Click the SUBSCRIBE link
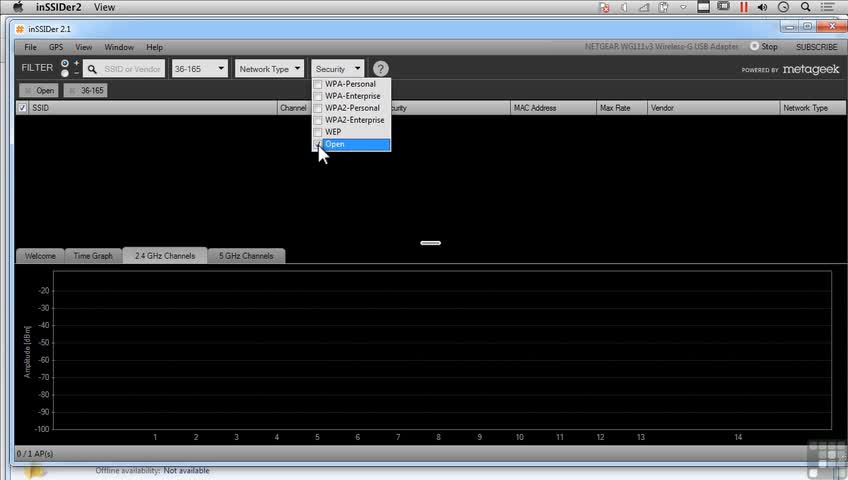The height and width of the screenshot is (480, 848). [817, 47]
